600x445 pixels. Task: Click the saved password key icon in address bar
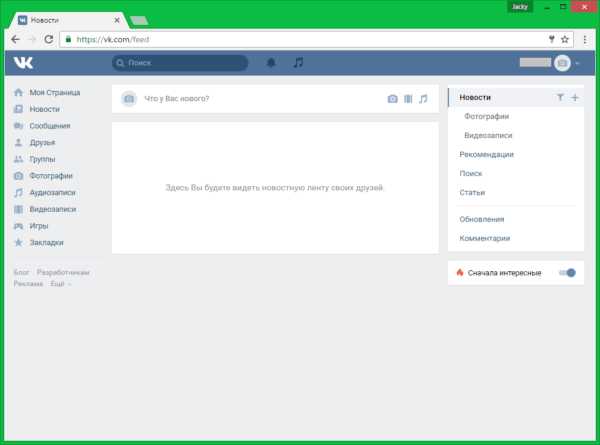[x=551, y=39]
